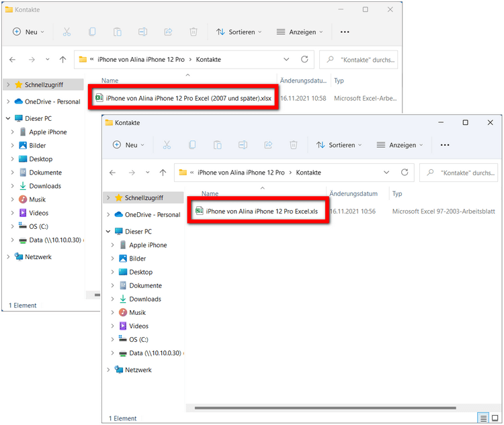This screenshot has width=504, height=425.
Task: Go back using arrow in front window
Action: 112,173
